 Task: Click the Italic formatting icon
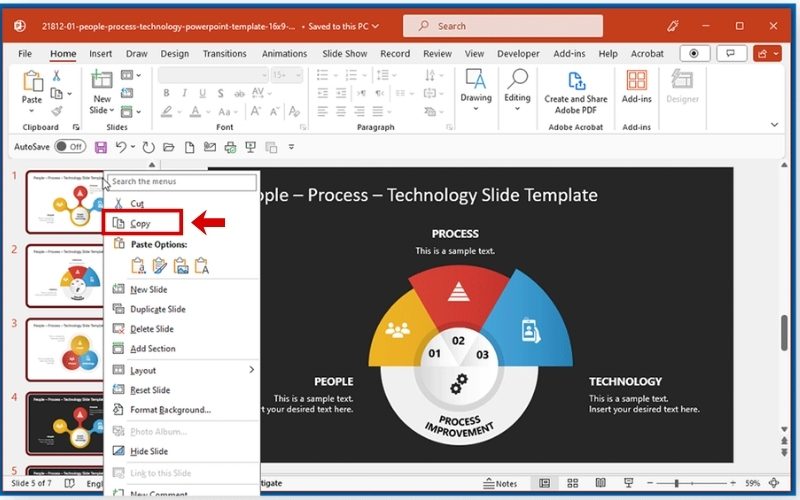click(184, 93)
